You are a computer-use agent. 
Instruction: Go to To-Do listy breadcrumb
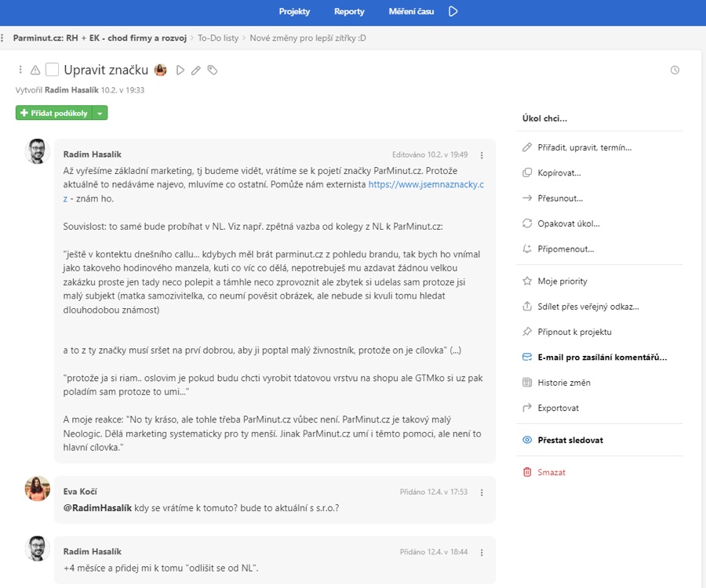218,38
